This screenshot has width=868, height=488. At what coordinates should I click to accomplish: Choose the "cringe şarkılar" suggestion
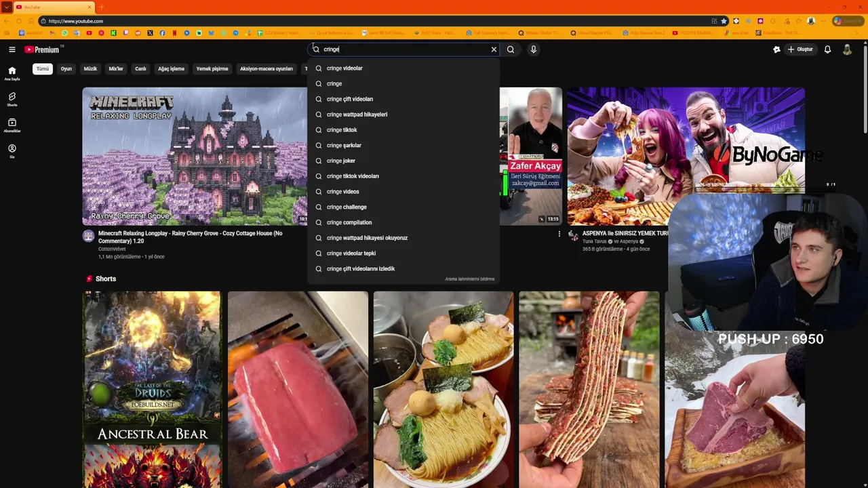[403, 145]
